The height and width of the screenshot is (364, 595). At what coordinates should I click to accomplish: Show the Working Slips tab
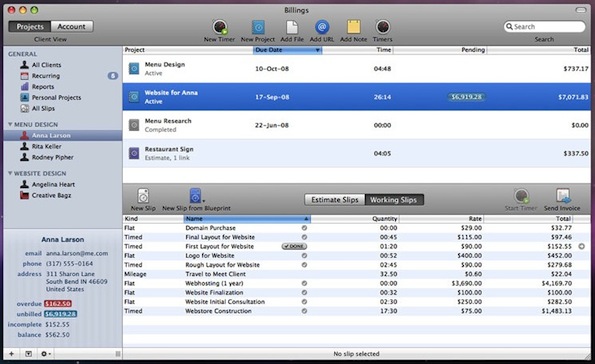coord(394,200)
